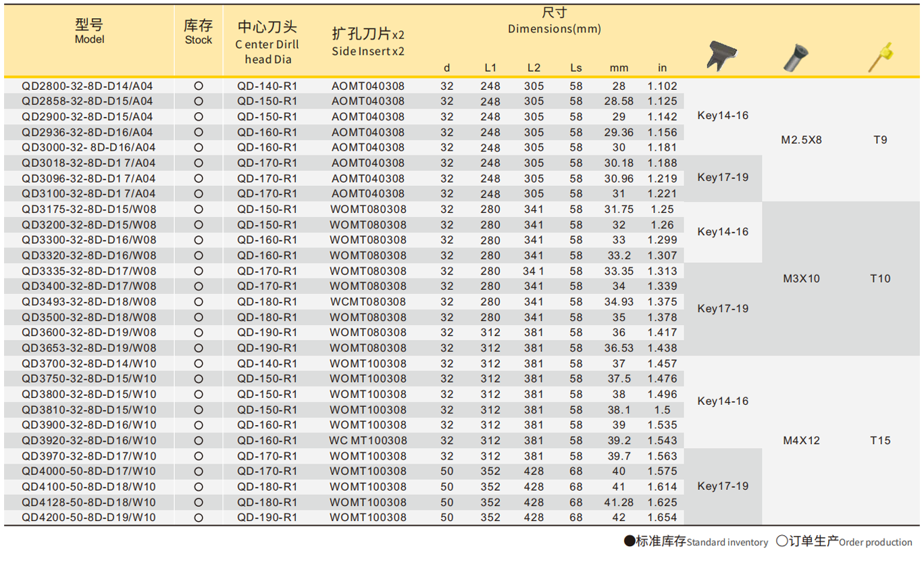Select the row for QD3700-32-8D-D14/W10
The width and height of the screenshot is (924, 567).
click(x=90, y=363)
